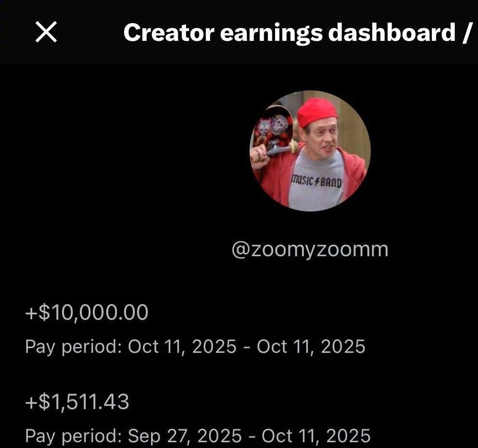
Task: Select the +$1,511.43 payout amount
Action: point(77,402)
